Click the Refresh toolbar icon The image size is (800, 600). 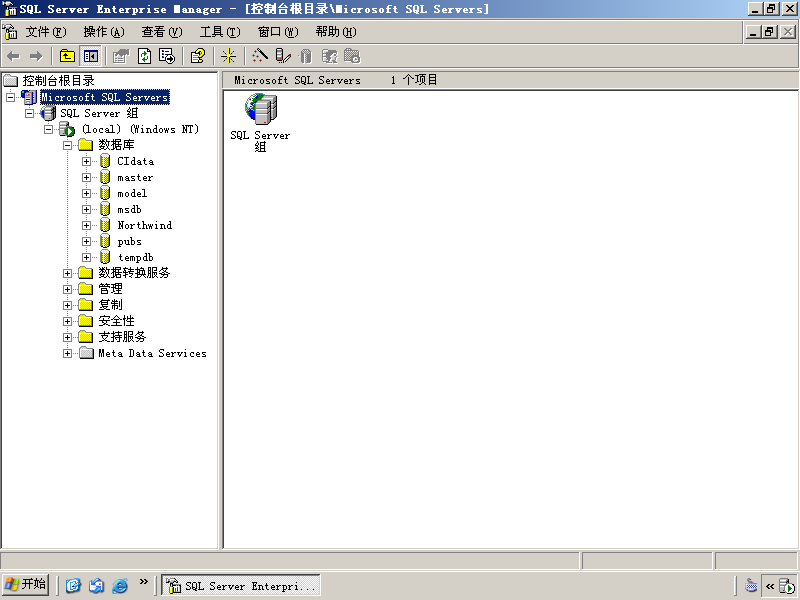[144, 56]
